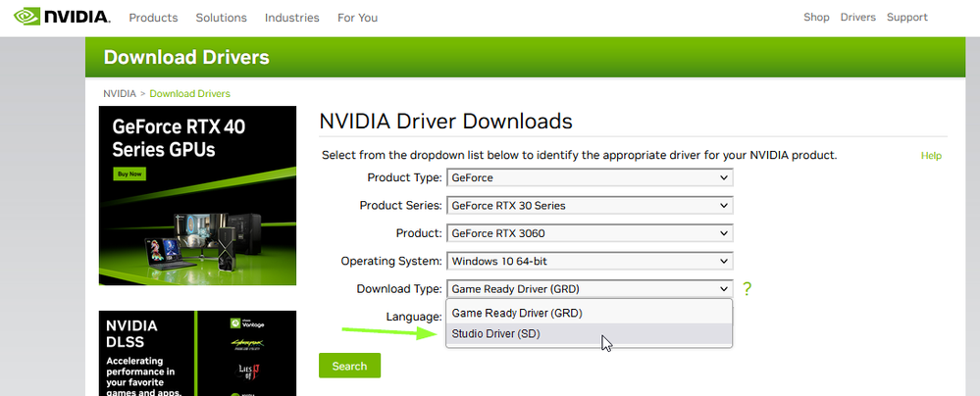Image resolution: width=980 pixels, height=396 pixels.
Task: Go to the Shop link
Action: pyautogui.click(x=816, y=18)
